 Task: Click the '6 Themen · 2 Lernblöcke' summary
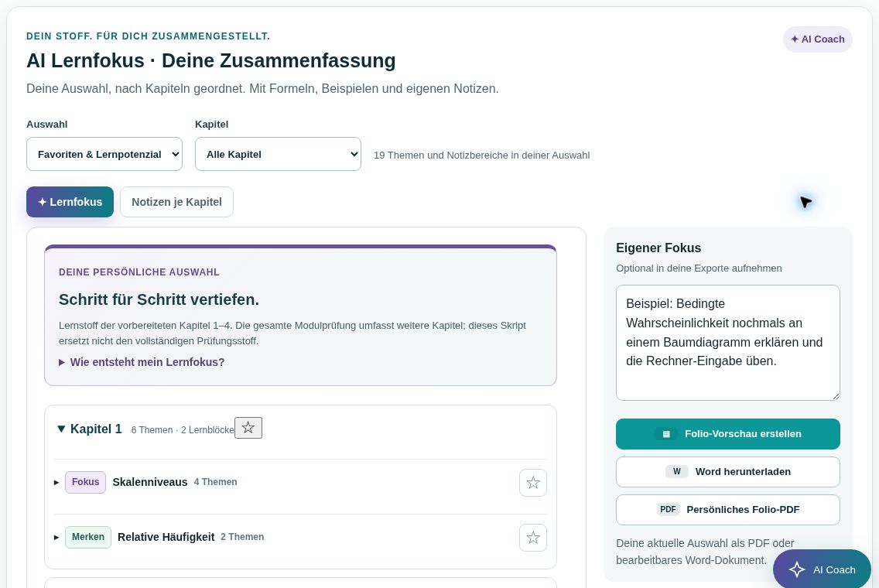pyautogui.click(x=183, y=430)
